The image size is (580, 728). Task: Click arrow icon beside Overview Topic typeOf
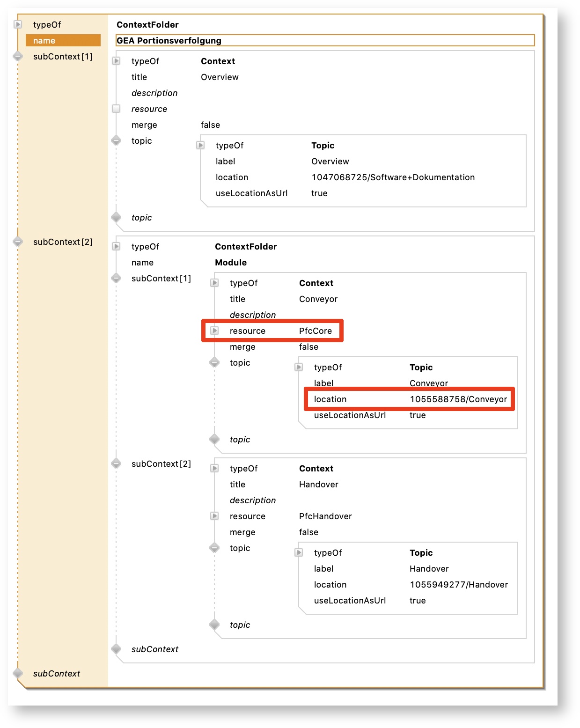pos(200,146)
